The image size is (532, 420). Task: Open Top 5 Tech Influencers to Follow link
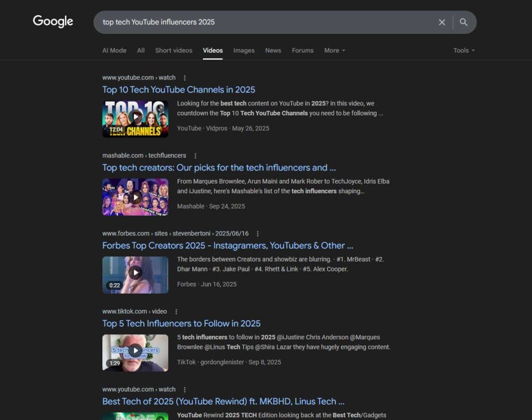click(181, 323)
